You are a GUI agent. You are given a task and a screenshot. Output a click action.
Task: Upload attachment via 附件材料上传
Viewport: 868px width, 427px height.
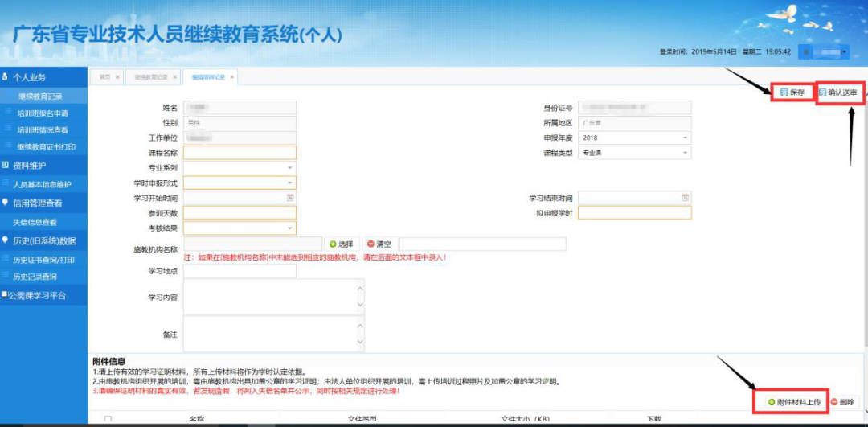coord(794,401)
